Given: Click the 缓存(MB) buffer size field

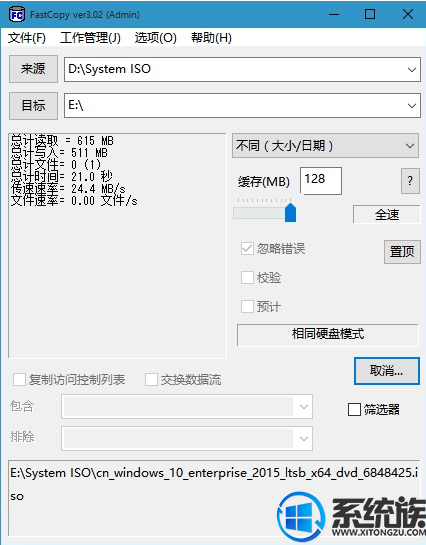Looking at the screenshot, I should click(x=321, y=180).
